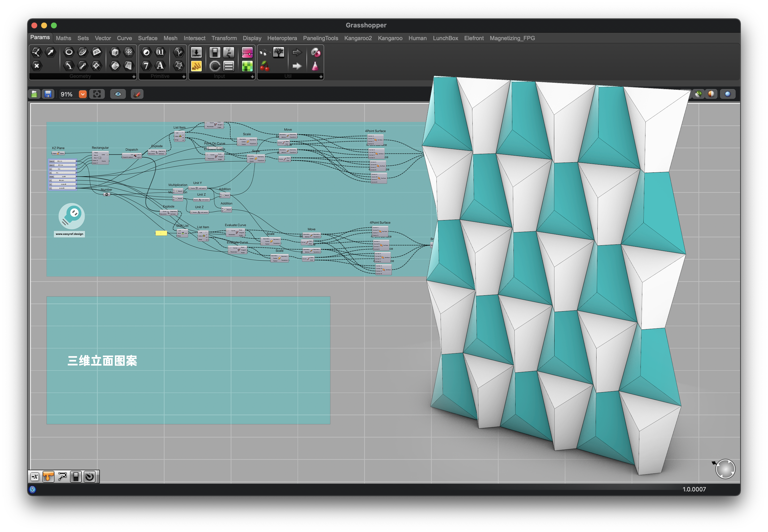Click the first number slider on canvas
Screen dimensions: 768x532
(63, 161)
